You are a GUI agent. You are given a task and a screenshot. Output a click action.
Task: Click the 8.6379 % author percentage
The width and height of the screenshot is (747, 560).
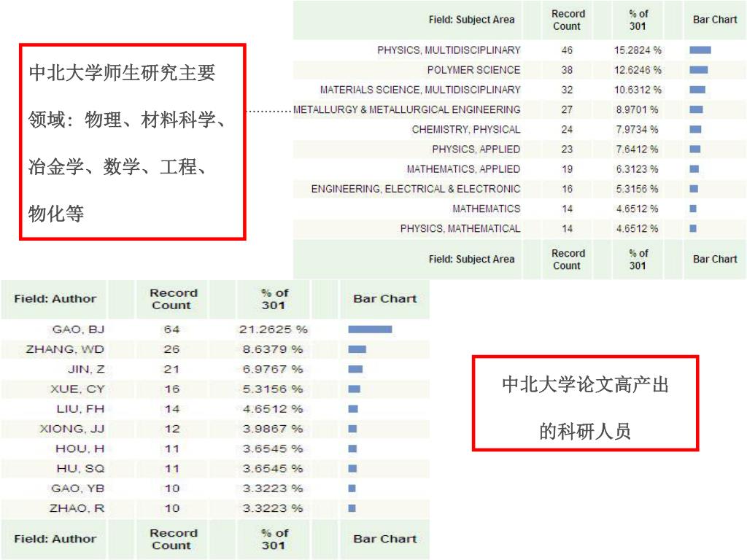pyautogui.click(x=273, y=349)
